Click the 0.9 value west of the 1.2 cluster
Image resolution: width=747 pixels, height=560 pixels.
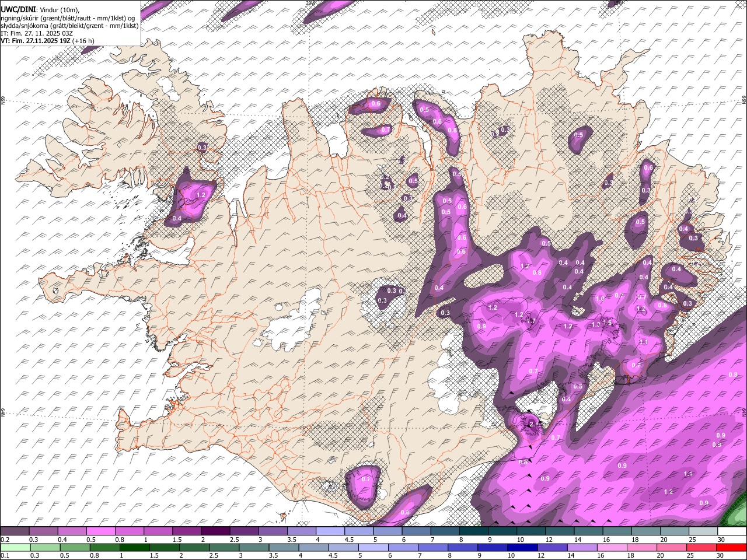coord(481,326)
